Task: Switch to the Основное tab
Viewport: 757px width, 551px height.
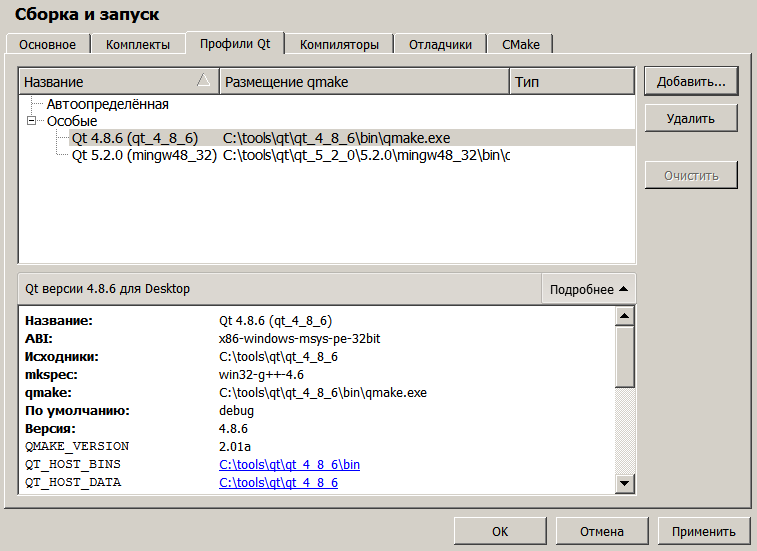Action: click(x=47, y=44)
